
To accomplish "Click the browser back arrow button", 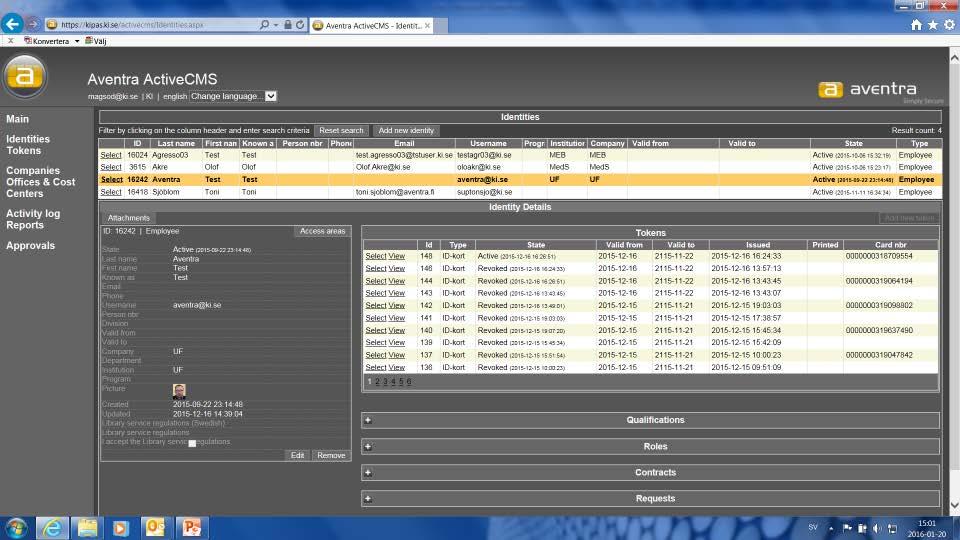I will click(x=12, y=24).
